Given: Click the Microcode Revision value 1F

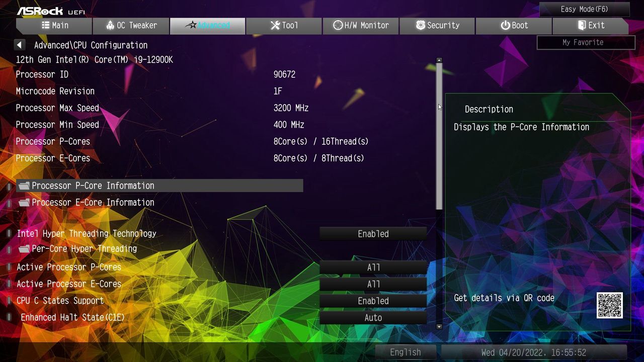Looking at the screenshot, I should click(x=278, y=92).
